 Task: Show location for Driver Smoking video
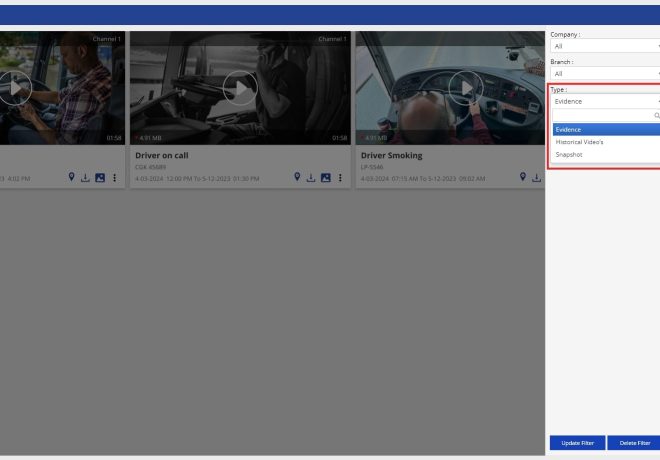click(x=522, y=178)
